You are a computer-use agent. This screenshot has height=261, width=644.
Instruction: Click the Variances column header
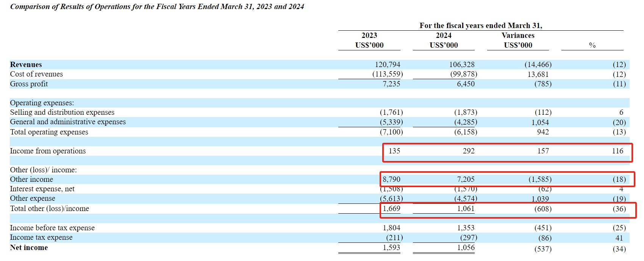518,35
